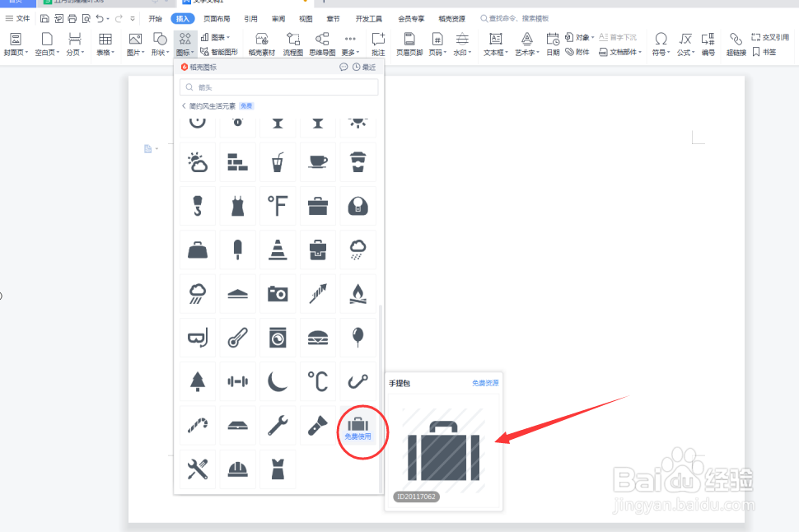Choose the thermometer icon
Image resolution: width=799 pixels, height=532 pixels.
click(x=238, y=338)
